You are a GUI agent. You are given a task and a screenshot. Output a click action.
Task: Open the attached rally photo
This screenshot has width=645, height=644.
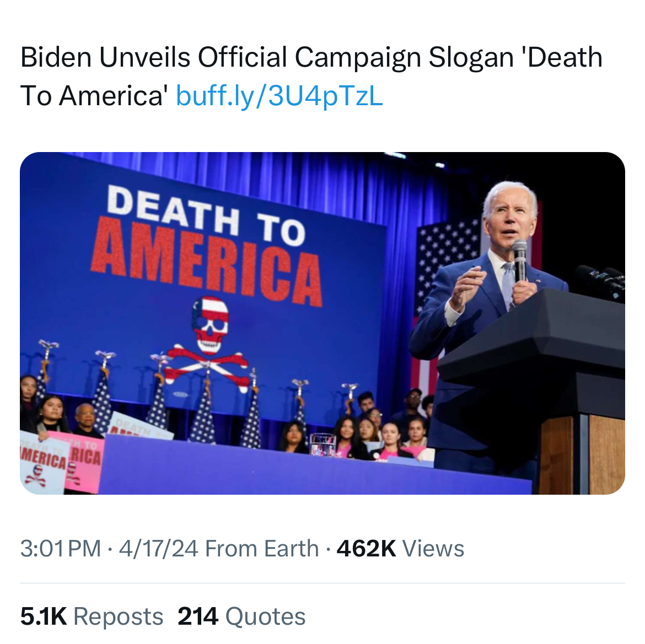pyautogui.click(x=322, y=323)
